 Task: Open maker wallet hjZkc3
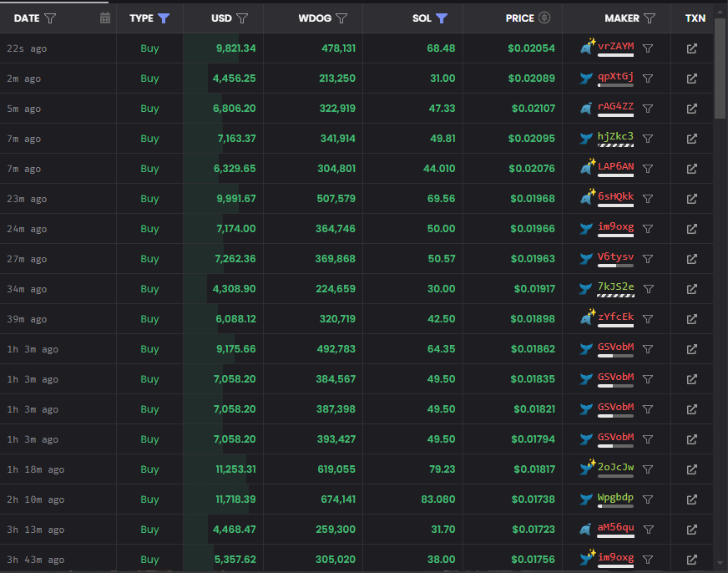click(615, 136)
